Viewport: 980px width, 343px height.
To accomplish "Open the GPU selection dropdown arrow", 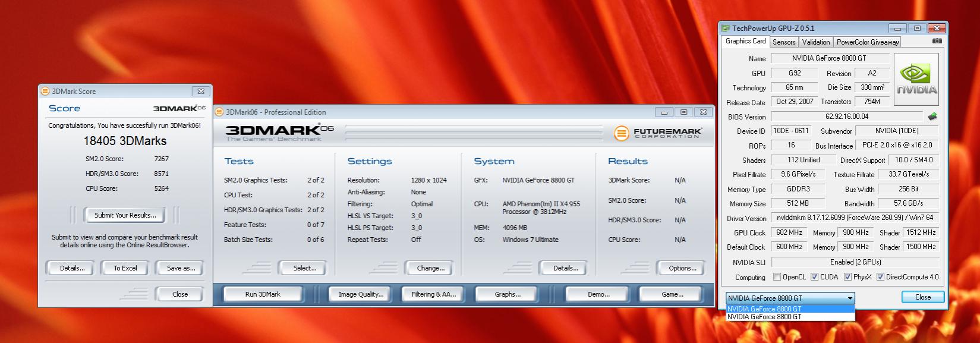I will click(850, 298).
